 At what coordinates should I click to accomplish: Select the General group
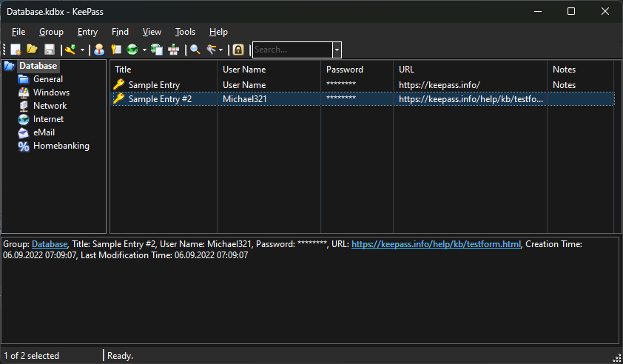[x=48, y=79]
